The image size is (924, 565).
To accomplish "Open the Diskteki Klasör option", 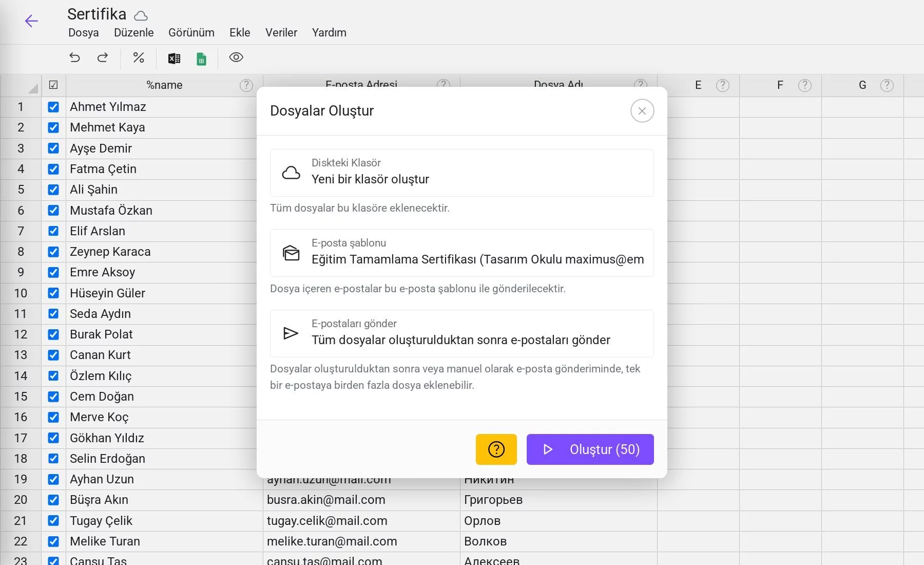I will coord(462,173).
